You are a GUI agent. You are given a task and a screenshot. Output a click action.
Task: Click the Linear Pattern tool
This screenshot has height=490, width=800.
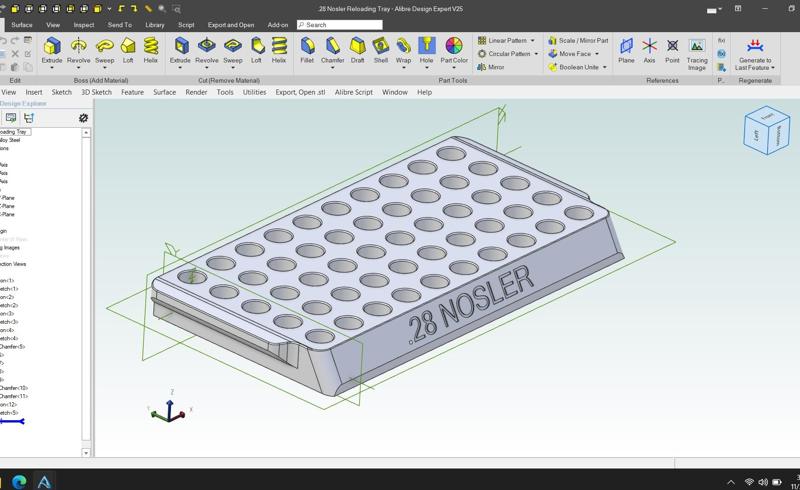[x=502, y=40]
